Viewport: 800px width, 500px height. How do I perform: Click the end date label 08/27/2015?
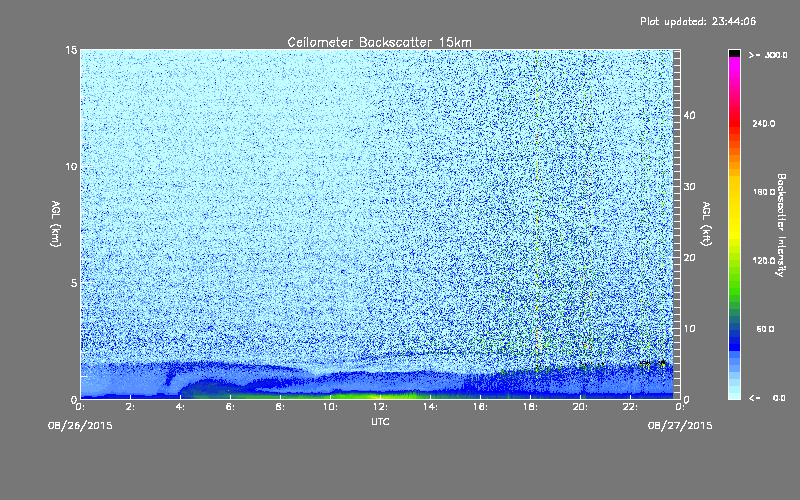[x=680, y=426]
